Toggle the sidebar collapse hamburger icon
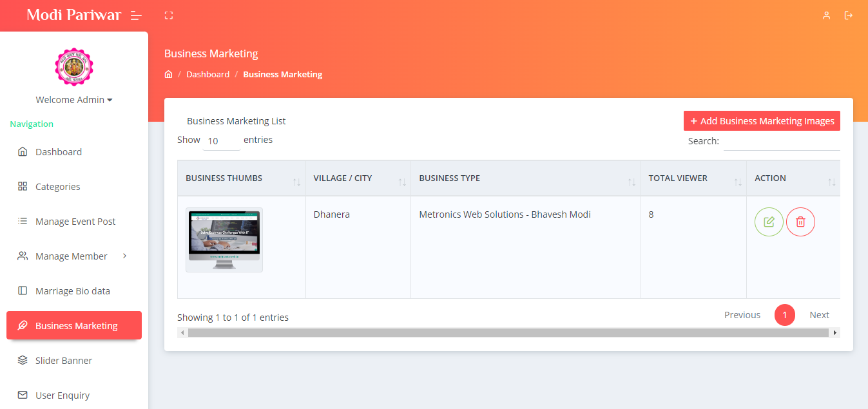Image resolution: width=868 pixels, height=409 pixels. pyautogui.click(x=136, y=15)
